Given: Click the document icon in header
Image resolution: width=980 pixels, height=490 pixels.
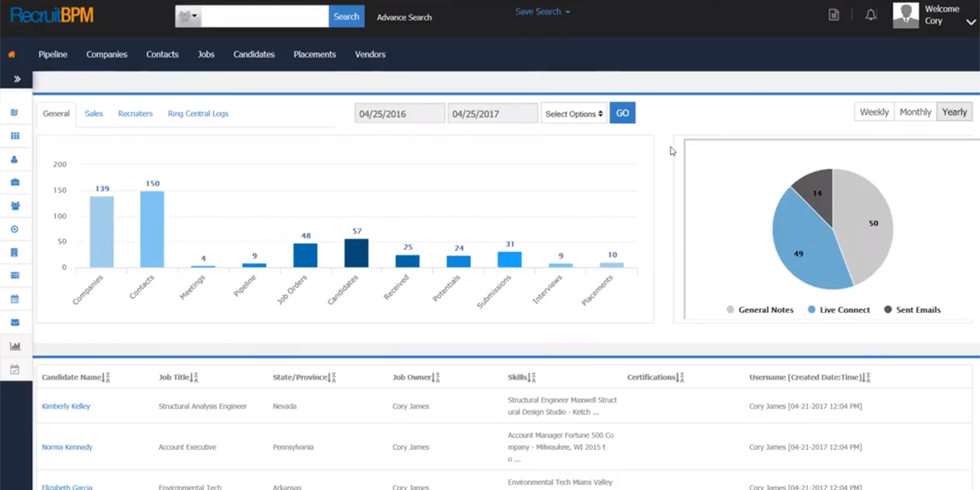Looking at the screenshot, I should pos(834,15).
